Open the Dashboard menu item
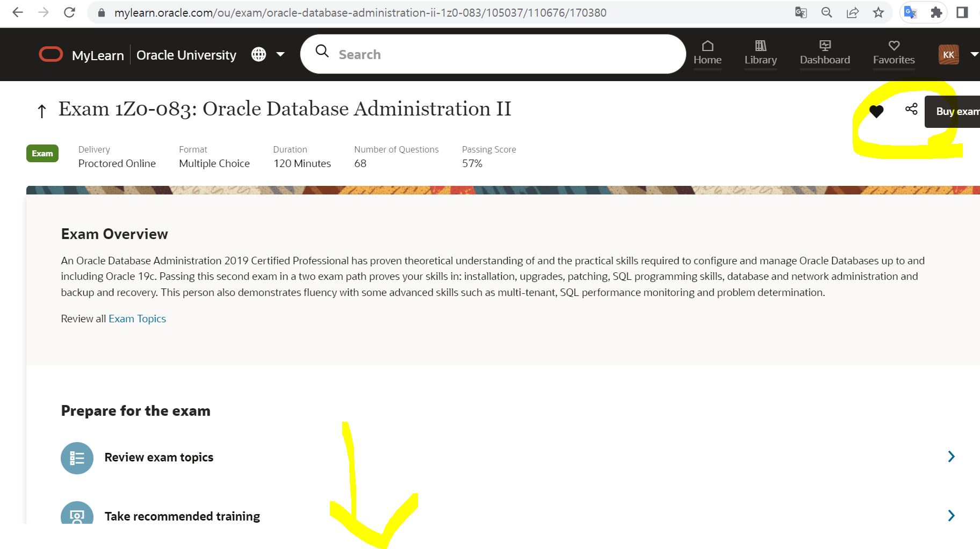This screenshot has height=549, width=980. click(825, 53)
